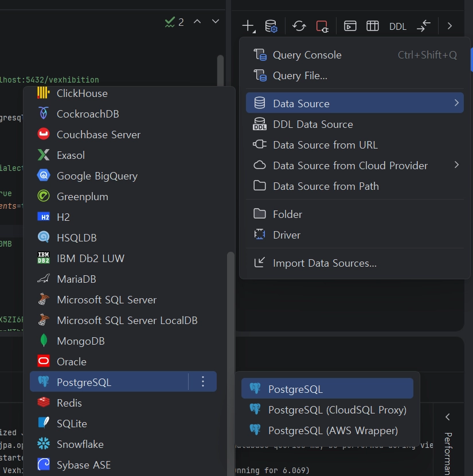This screenshot has height=476, width=473.
Task: Open the Jump to Query Console icon
Action: (x=350, y=26)
